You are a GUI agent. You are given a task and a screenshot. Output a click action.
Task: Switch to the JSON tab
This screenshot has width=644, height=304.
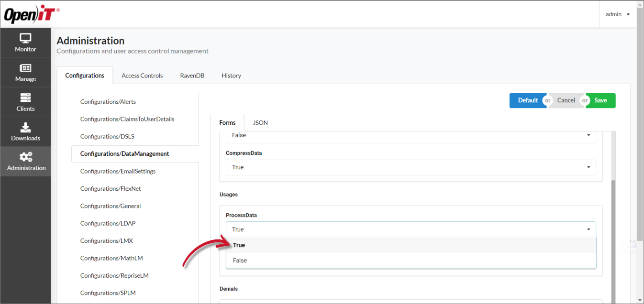pyautogui.click(x=260, y=123)
